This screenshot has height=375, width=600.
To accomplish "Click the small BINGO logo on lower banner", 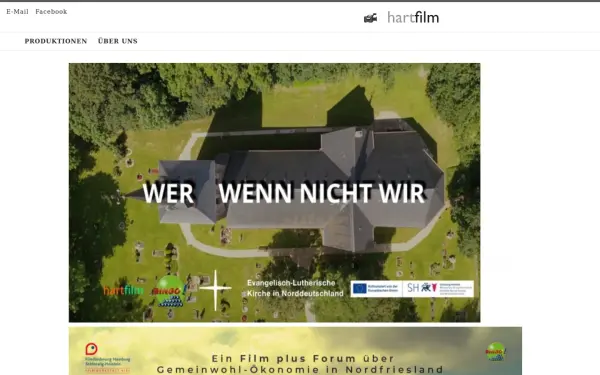I will pyautogui.click(x=496, y=352).
